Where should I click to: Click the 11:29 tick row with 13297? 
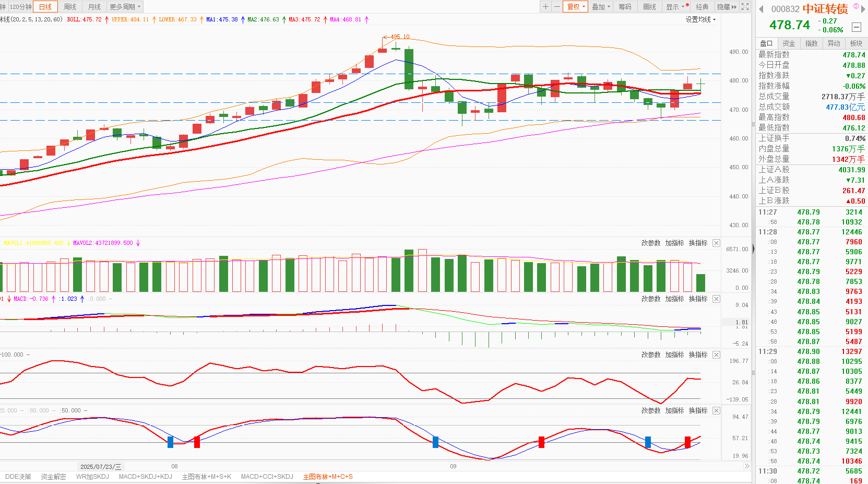click(x=812, y=351)
